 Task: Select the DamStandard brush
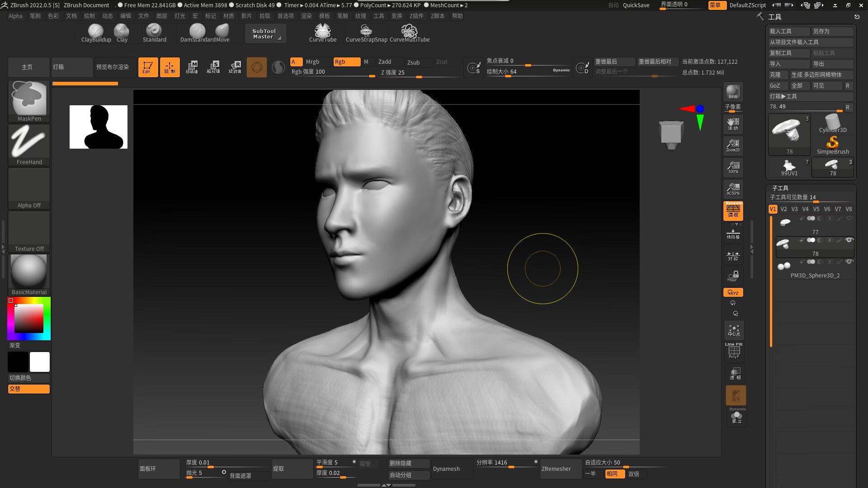tap(197, 33)
